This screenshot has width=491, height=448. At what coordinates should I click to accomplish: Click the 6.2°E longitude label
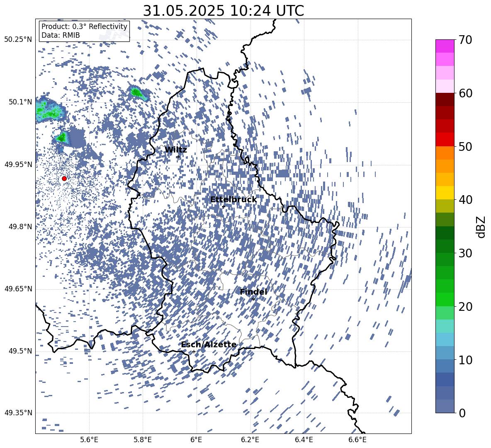[x=250, y=440]
